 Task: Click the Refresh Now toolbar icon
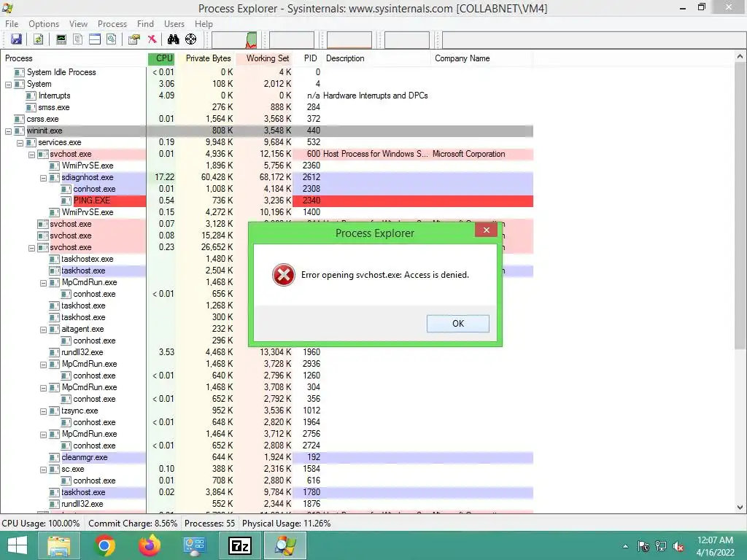pos(38,39)
